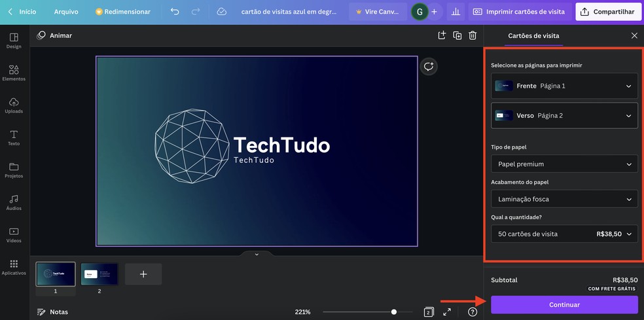This screenshot has height=320, width=644.
Task: Open the 50 cartões de visita dropdown
Action: (x=564, y=234)
